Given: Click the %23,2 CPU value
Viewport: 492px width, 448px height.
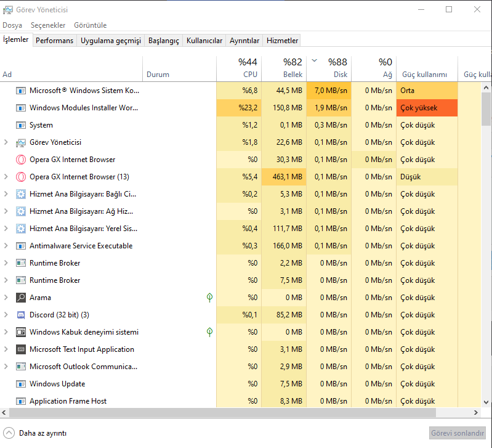Looking at the screenshot, I should point(238,108).
